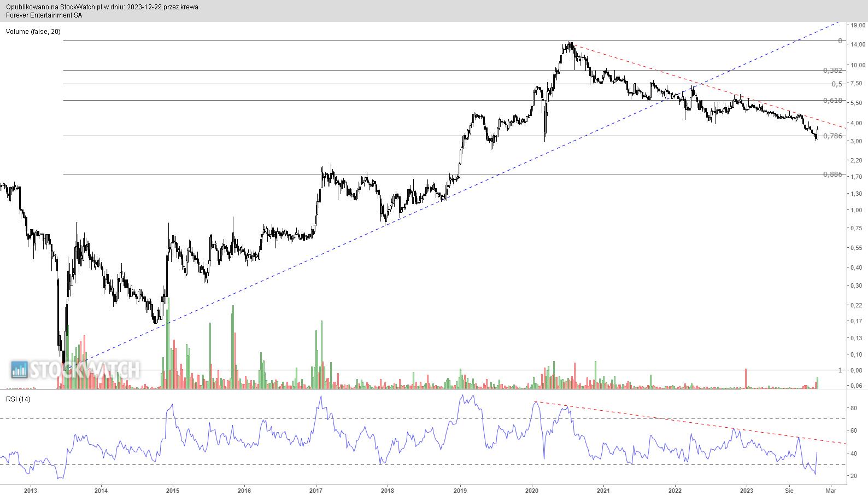Select the 2013 label on time axis
This screenshot has width=868, height=495.
point(31,490)
